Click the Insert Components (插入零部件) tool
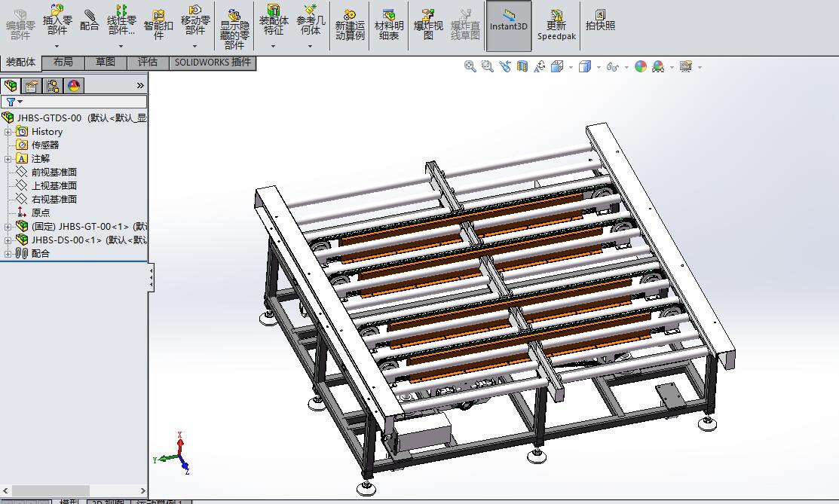The image size is (839, 504). tap(57, 20)
